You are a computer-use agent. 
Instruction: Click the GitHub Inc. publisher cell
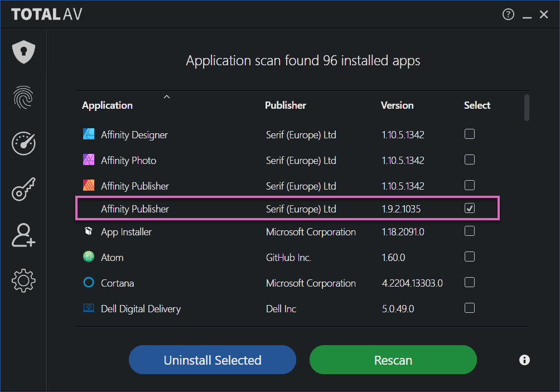[288, 258]
